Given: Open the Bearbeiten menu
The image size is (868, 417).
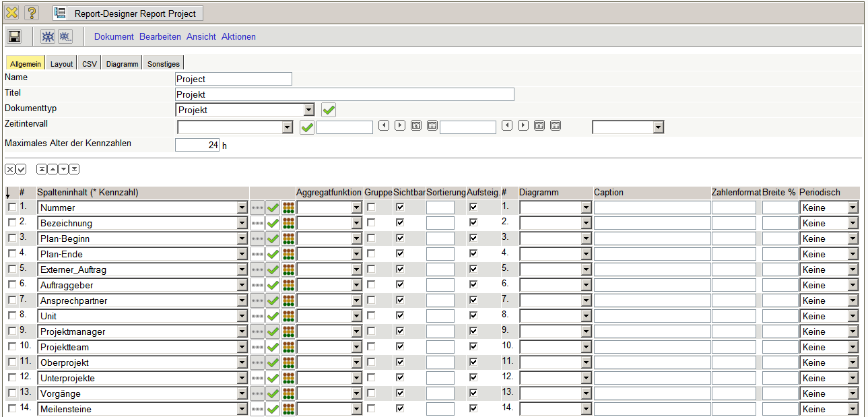Looking at the screenshot, I should [x=160, y=37].
